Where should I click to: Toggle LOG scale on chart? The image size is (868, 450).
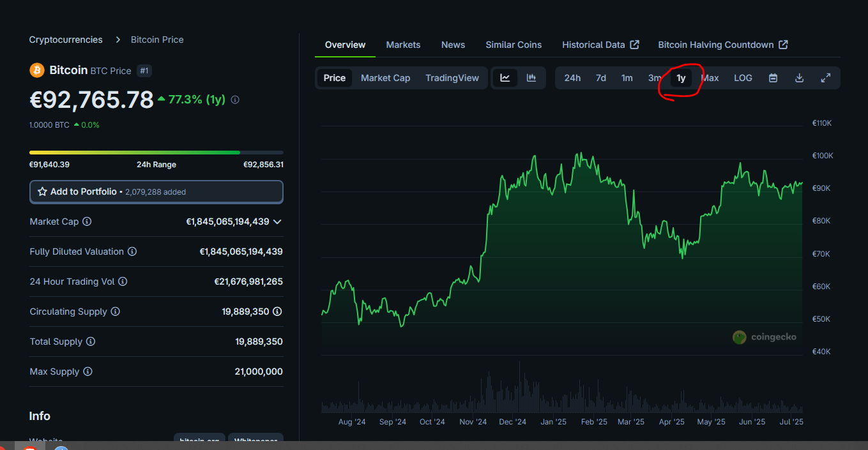click(x=743, y=78)
